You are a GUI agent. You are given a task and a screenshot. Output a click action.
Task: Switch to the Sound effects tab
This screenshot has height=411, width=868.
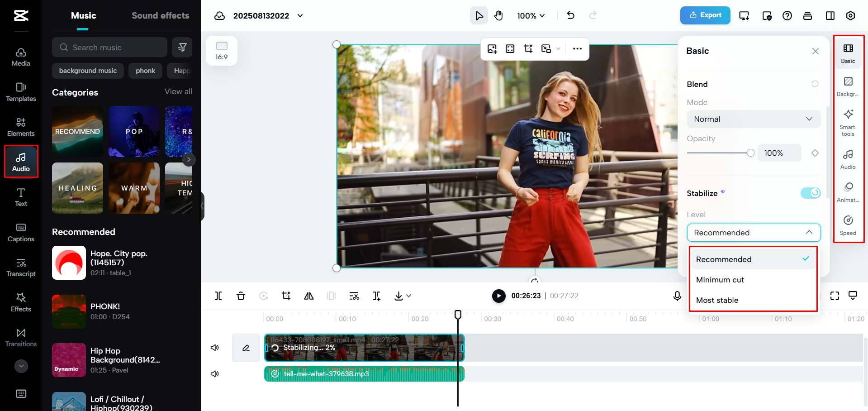pos(160,15)
